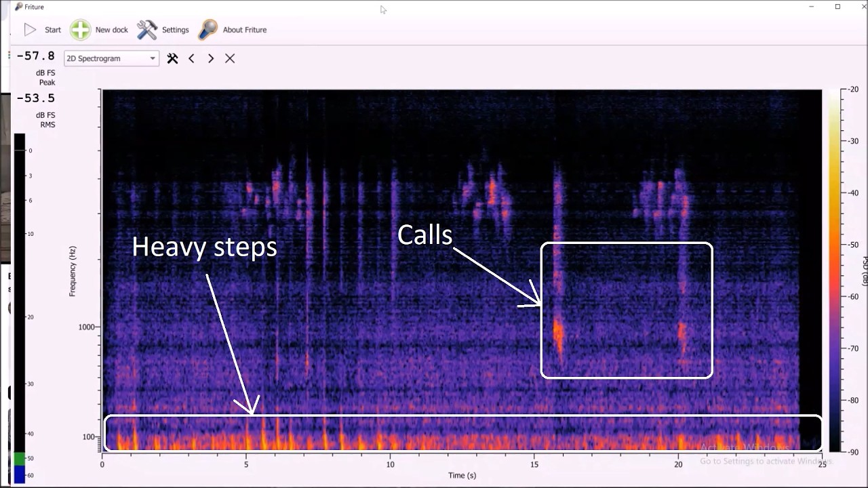The image size is (868, 488).
Task: Click the -57.8 dB FS peak readout
Action: click(36, 56)
